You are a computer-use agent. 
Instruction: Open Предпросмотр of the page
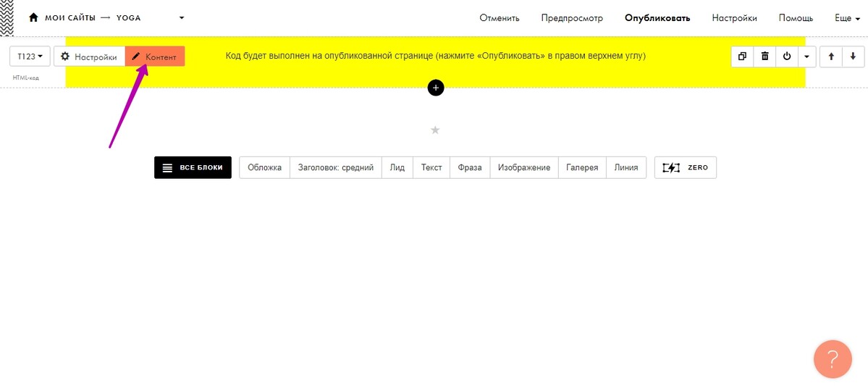(x=572, y=17)
